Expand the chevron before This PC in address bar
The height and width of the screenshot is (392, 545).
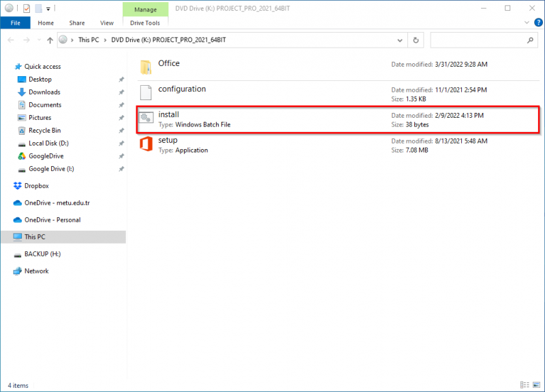click(x=72, y=40)
